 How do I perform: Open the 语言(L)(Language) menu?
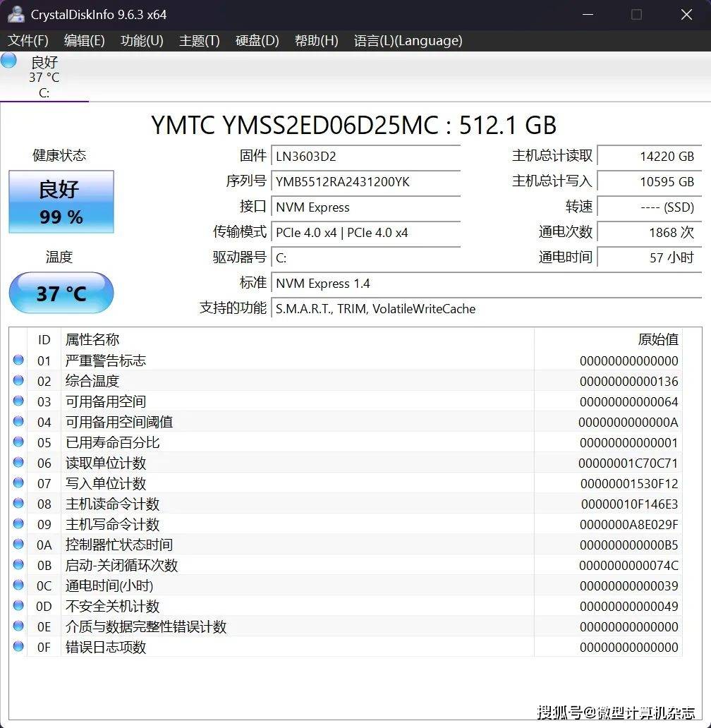tap(408, 41)
